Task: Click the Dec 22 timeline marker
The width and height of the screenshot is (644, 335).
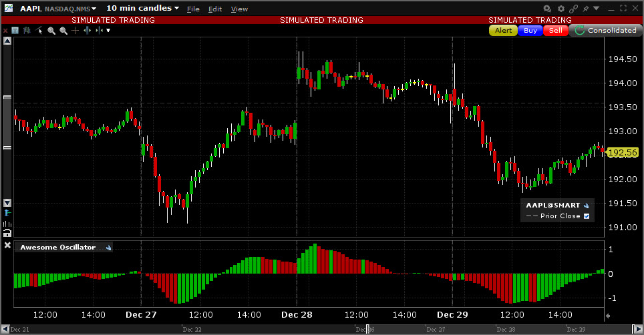Action: click(192, 329)
